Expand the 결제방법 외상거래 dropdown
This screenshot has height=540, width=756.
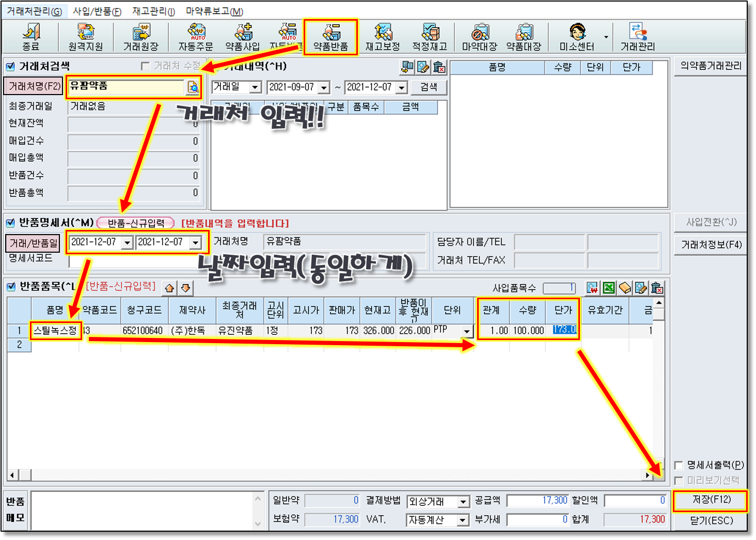pyautogui.click(x=463, y=502)
